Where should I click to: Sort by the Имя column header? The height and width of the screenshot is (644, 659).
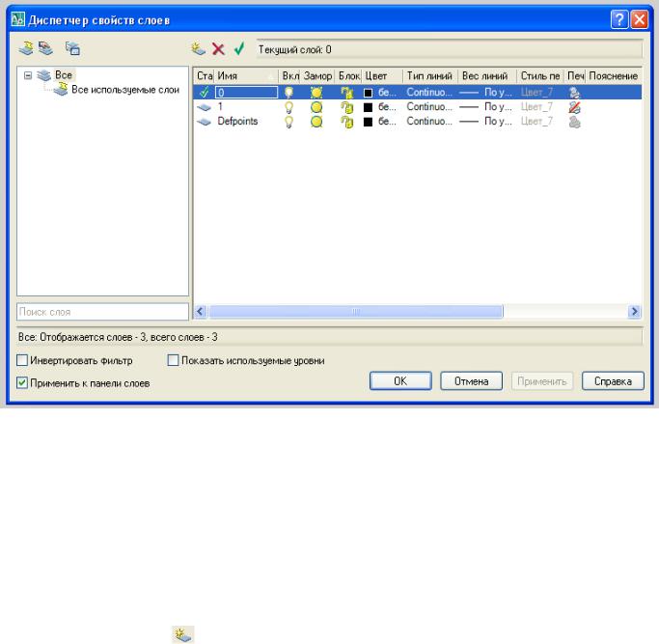pos(246,76)
